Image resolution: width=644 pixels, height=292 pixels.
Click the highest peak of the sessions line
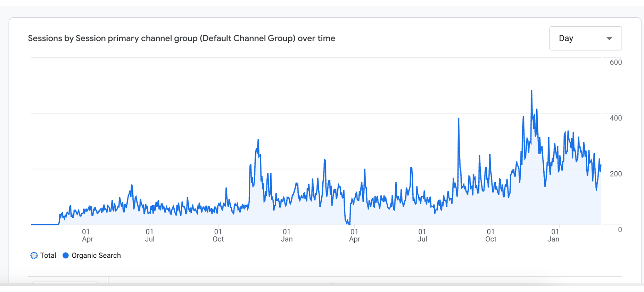point(531,91)
